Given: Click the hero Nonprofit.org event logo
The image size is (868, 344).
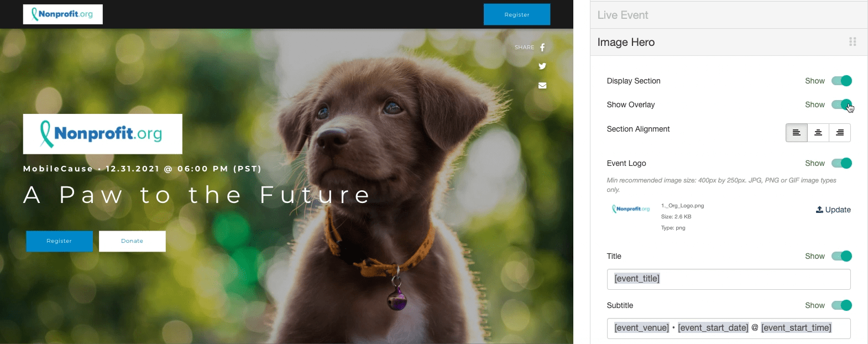Looking at the screenshot, I should click(x=102, y=134).
